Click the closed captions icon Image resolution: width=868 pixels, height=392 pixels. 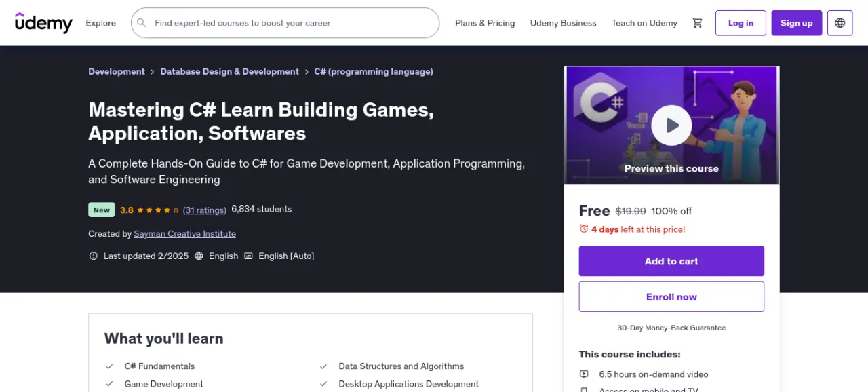tap(248, 256)
